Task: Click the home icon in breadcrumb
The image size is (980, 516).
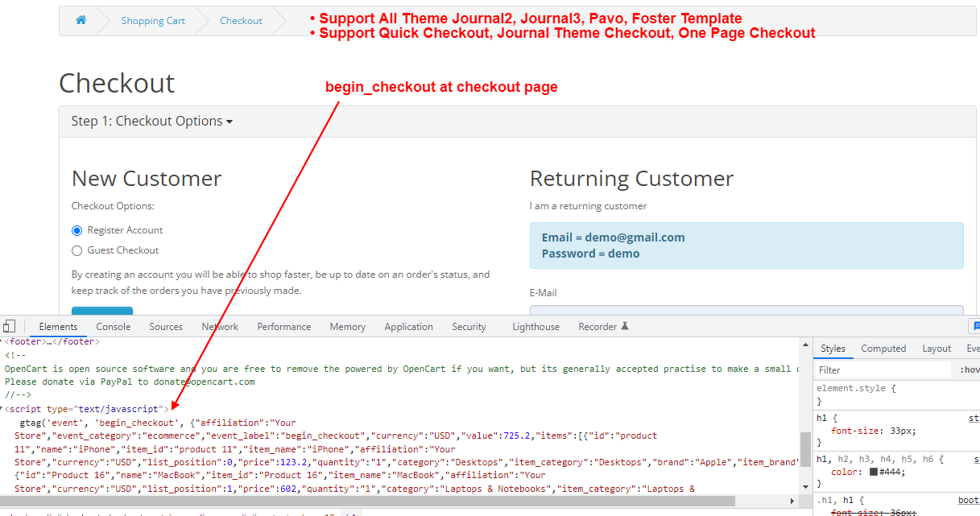Action: tap(81, 21)
